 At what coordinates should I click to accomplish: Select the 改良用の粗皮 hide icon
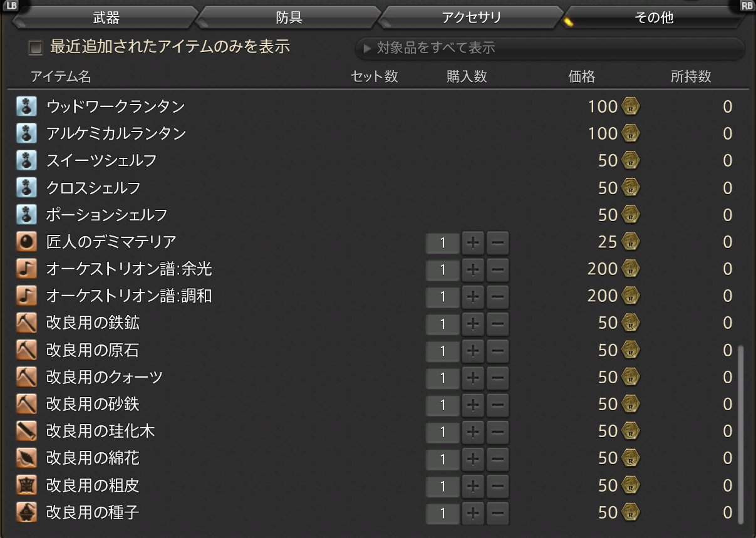25,485
